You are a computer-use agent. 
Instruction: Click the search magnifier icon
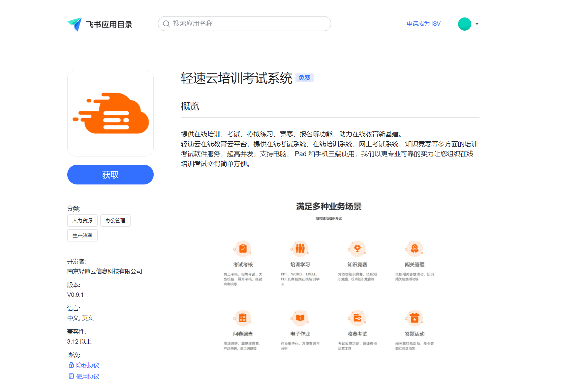click(166, 24)
